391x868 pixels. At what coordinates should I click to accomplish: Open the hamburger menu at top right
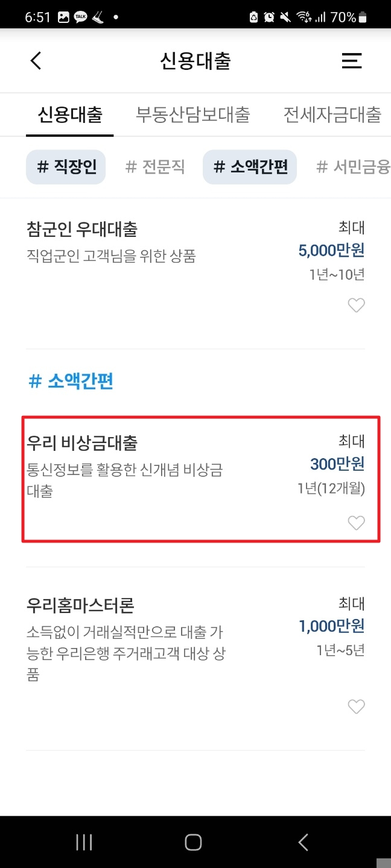[352, 60]
